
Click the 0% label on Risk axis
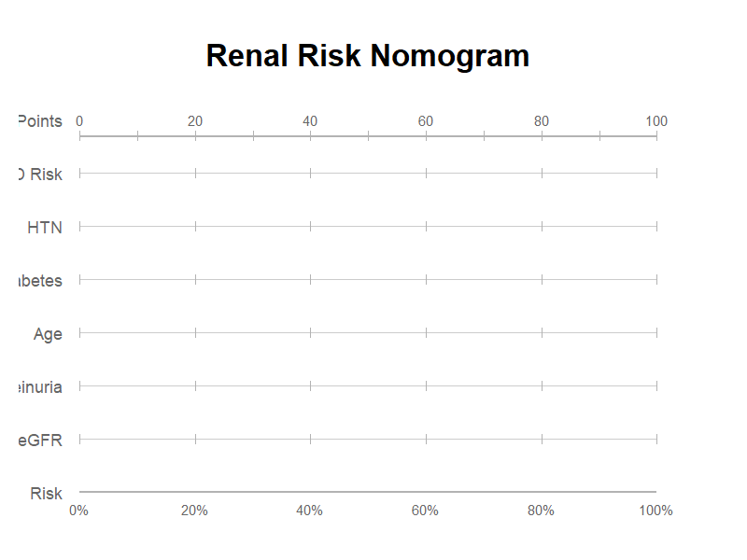pos(78,511)
